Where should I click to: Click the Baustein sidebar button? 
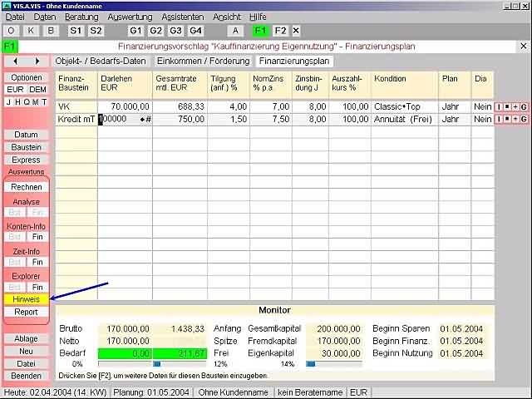click(26, 147)
